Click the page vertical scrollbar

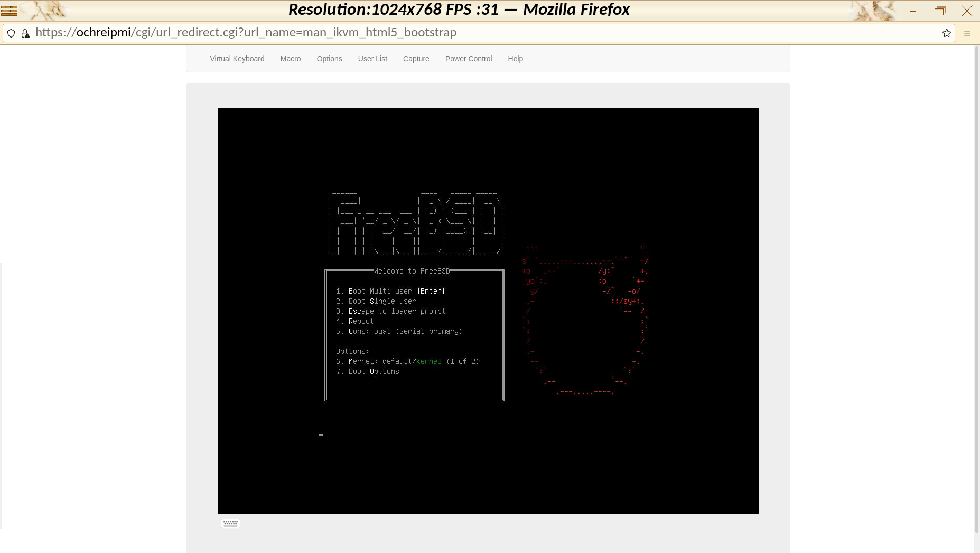coord(977,289)
